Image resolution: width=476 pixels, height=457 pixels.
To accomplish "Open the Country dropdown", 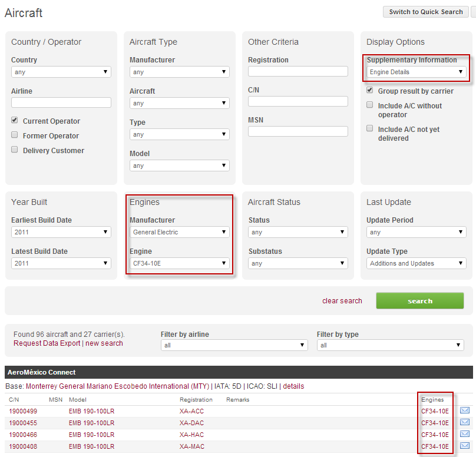I will click(61, 72).
